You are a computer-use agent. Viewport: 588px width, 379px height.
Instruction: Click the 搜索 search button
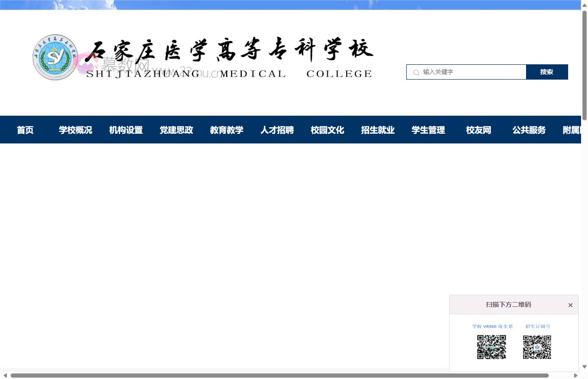(x=547, y=72)
